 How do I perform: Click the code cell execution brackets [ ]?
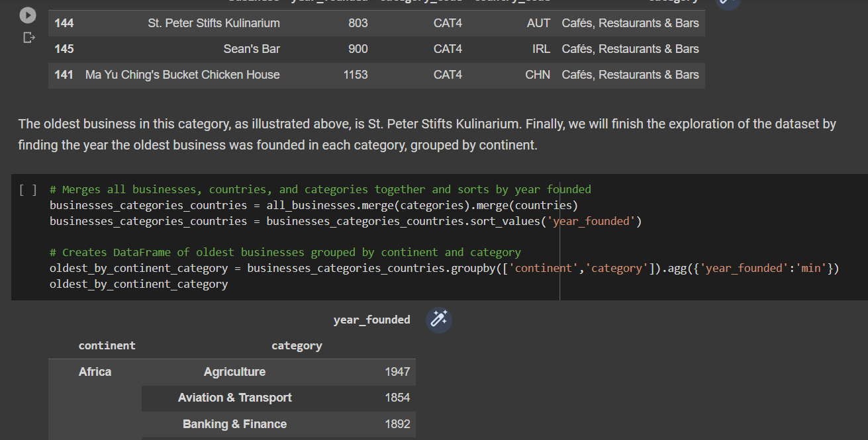[x=27, y=189]
